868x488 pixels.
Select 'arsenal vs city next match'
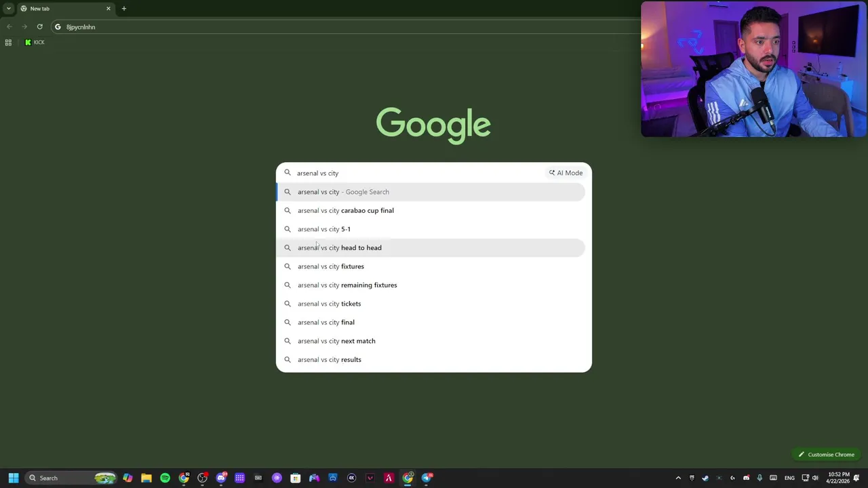pos(430,341)
